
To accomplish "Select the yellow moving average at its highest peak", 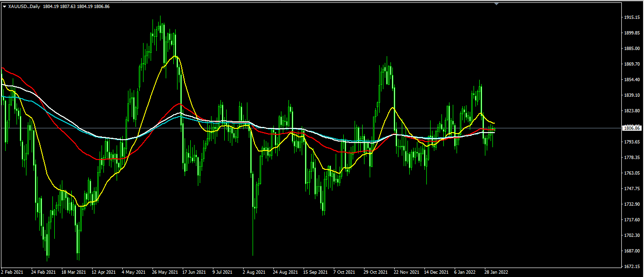I will (x=175, y=56).
